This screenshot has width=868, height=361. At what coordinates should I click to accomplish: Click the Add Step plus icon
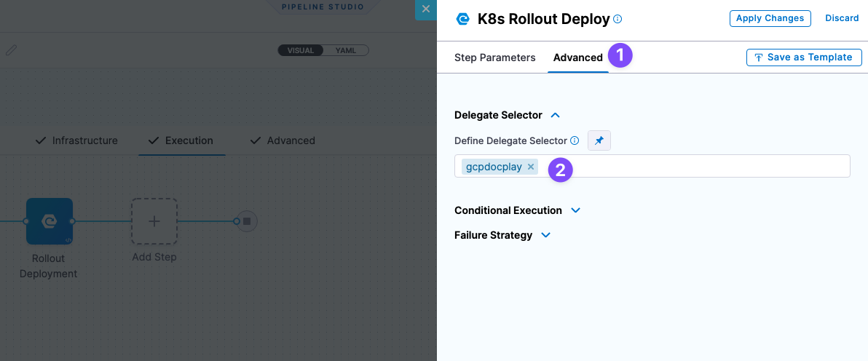tap(154, 221)
